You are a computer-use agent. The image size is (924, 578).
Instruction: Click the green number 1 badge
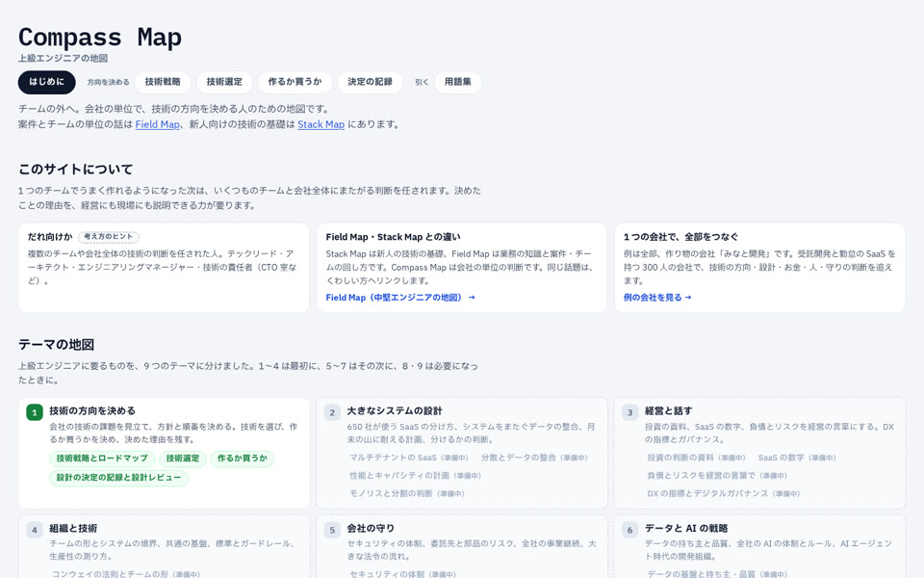[35, 412]
